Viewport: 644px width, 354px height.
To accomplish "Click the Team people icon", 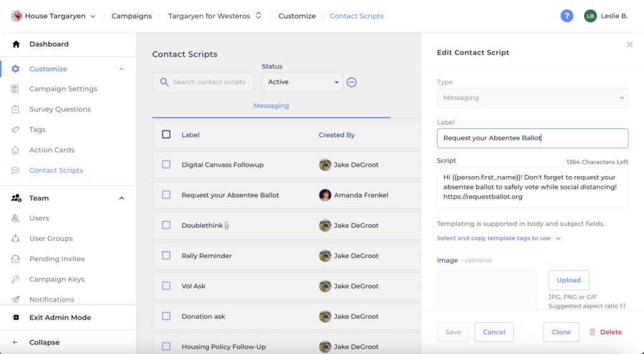I will 16,198.
